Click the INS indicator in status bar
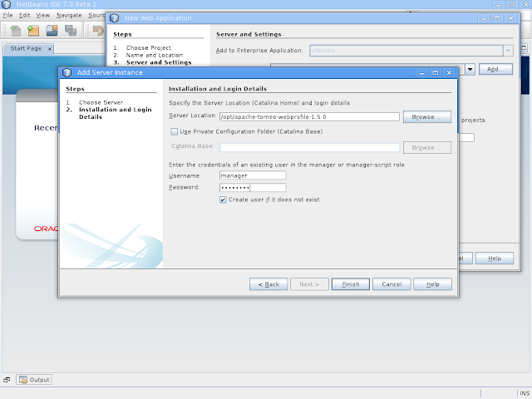The width and height of the screenshot is (532, 399). point(525,393)
